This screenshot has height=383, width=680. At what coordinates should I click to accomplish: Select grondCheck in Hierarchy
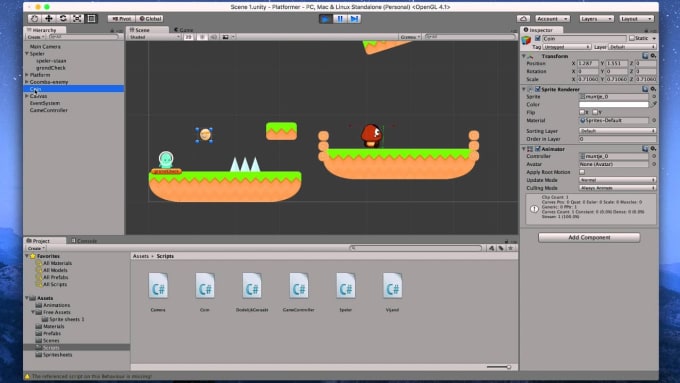(x=51, y=68)
